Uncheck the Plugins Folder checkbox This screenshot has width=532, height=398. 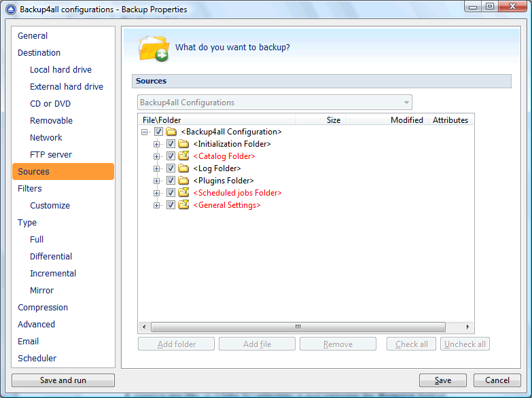click(171, 181)
